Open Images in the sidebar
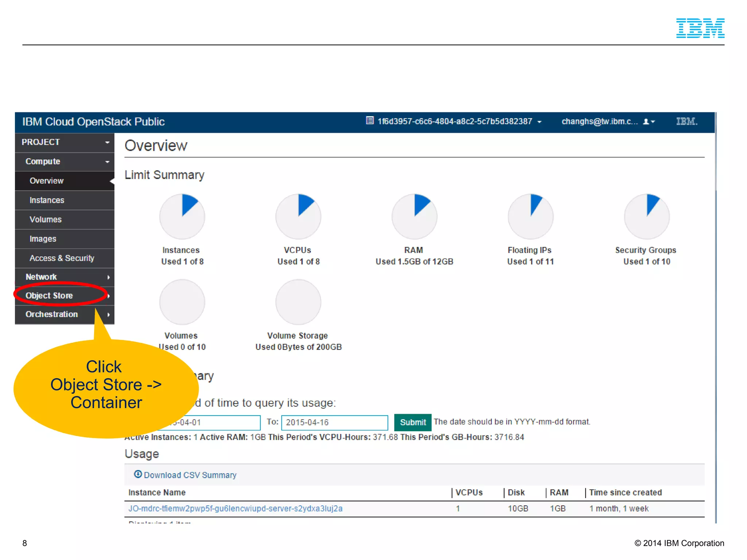The height and width of the screenshot is (560, 747). 65,239
